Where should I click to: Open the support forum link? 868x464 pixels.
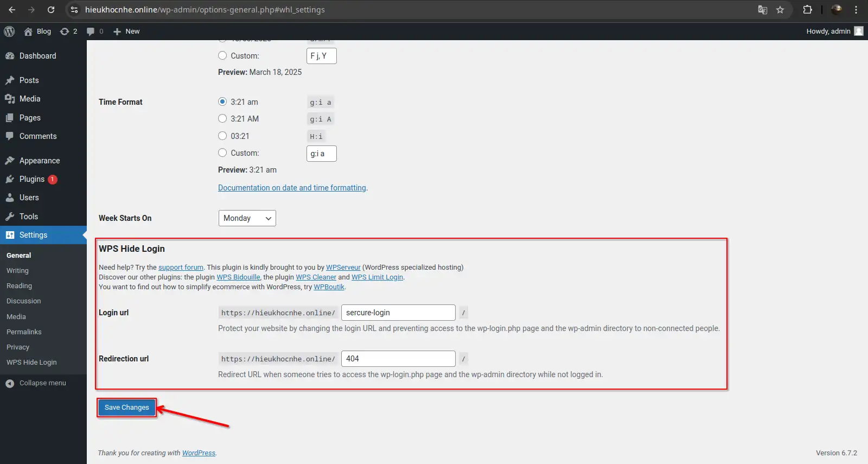[x=181, y=268]
